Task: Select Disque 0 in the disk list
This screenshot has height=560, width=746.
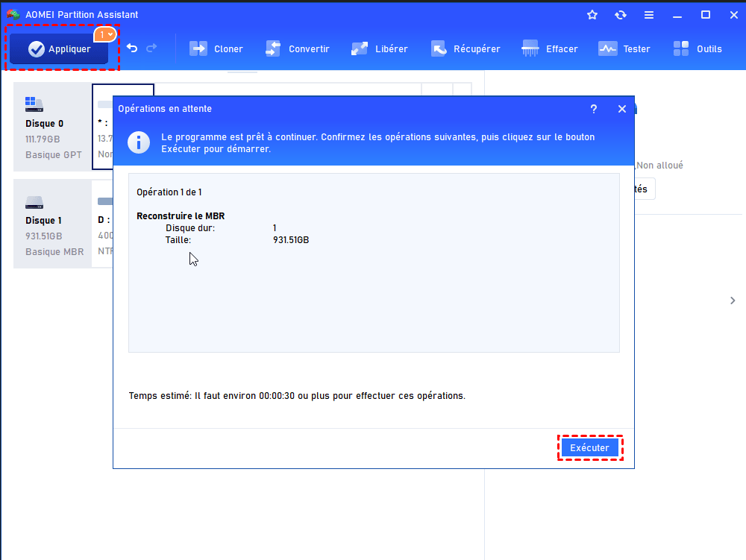Action: 52,127
